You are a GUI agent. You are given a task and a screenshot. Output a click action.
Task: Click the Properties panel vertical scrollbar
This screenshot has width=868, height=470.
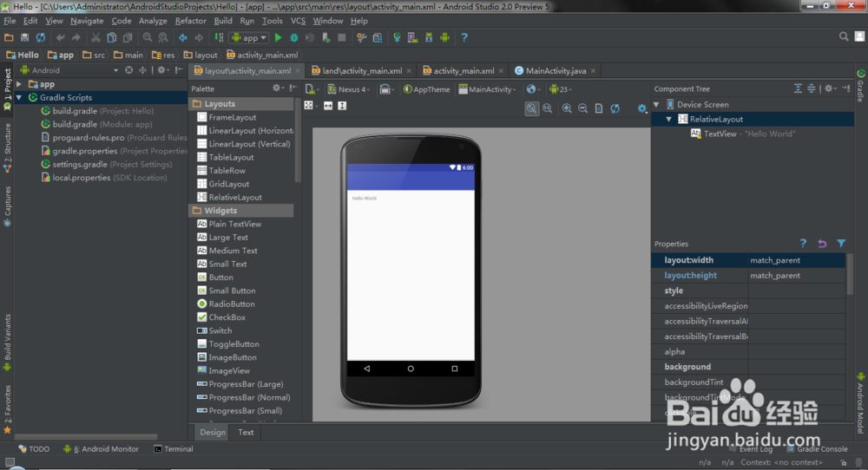(850, 273)
